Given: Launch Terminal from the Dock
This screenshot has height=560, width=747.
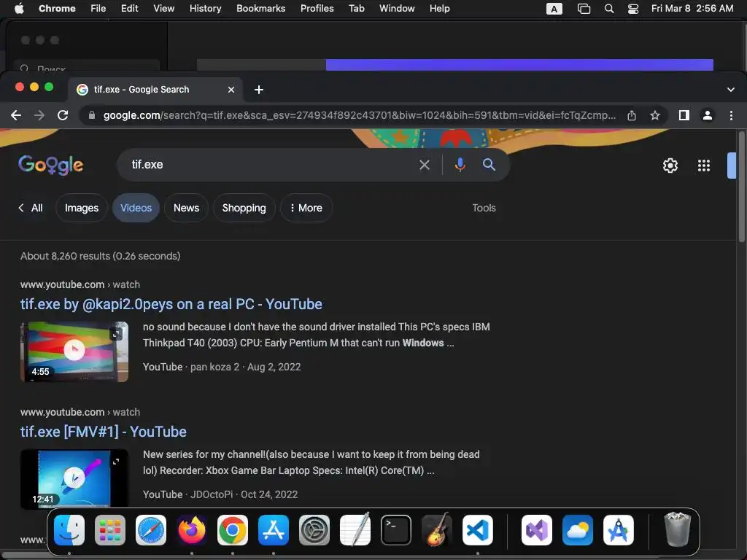Looking at the screenshot, I should [396, 530].
